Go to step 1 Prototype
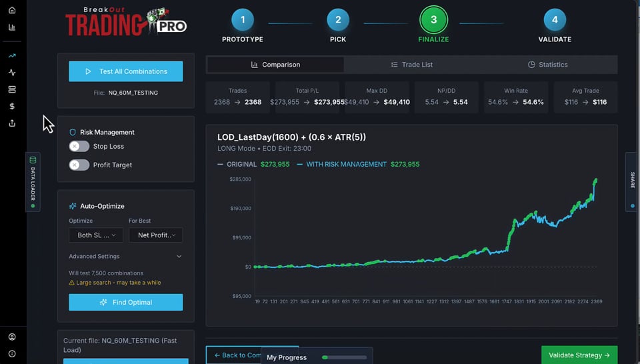The width and height of the screenshot is (640, 364). click(243, 19)
